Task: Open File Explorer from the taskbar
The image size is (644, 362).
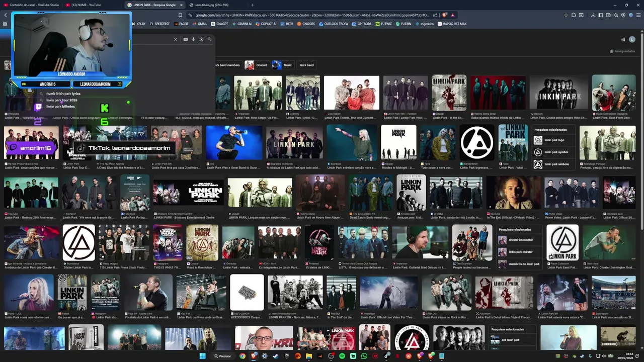Action: coord(308,356)
